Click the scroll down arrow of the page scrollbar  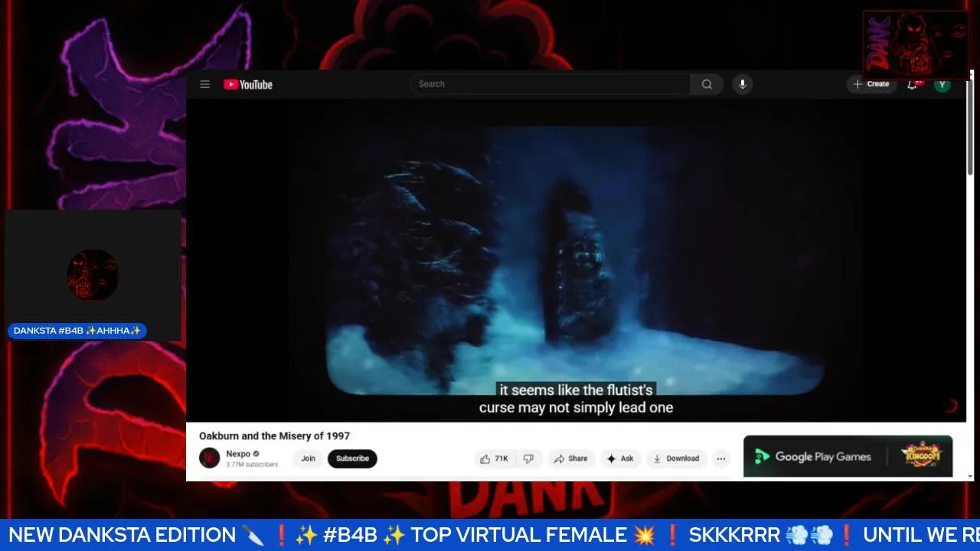coord(971,477)
